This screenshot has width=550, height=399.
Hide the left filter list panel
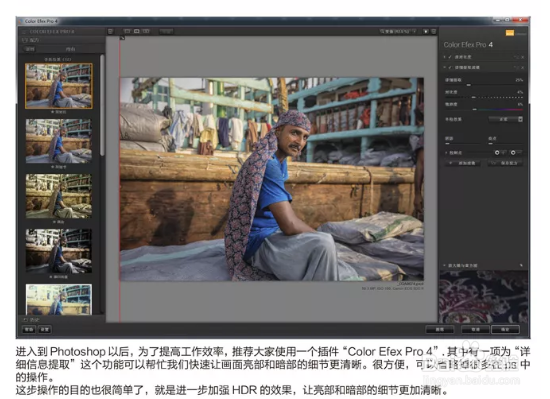pyautogui.click(x=110, y=32)
